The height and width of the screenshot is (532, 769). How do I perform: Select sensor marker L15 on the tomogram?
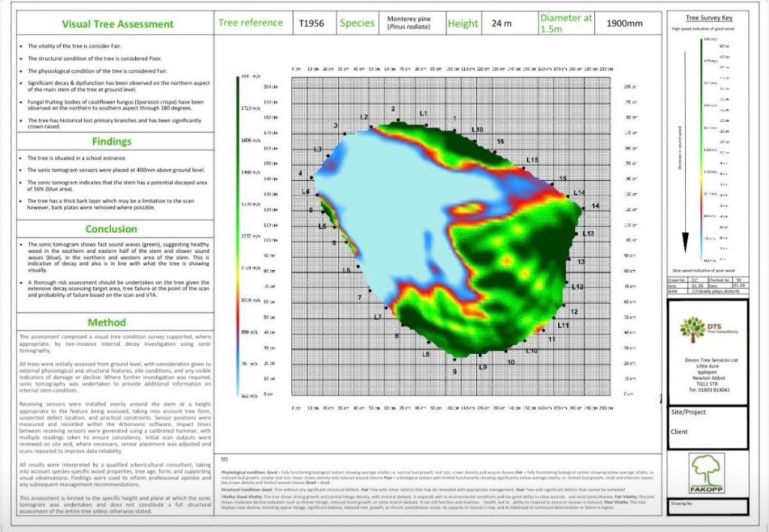click(x=532, y=160)
